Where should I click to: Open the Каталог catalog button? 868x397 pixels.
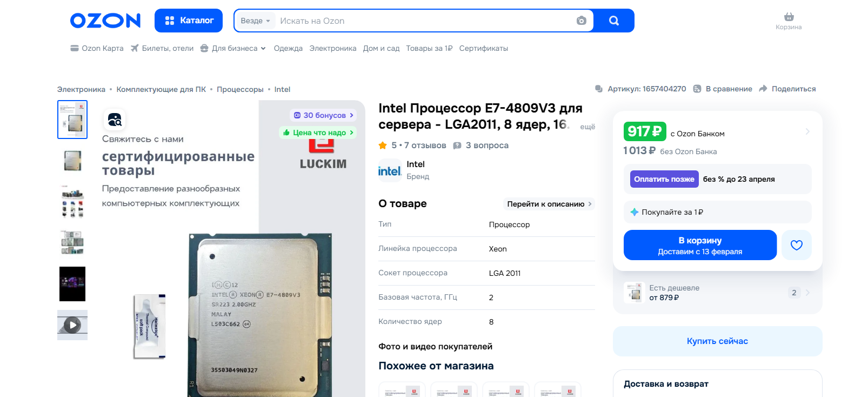(x=189, y=21)
